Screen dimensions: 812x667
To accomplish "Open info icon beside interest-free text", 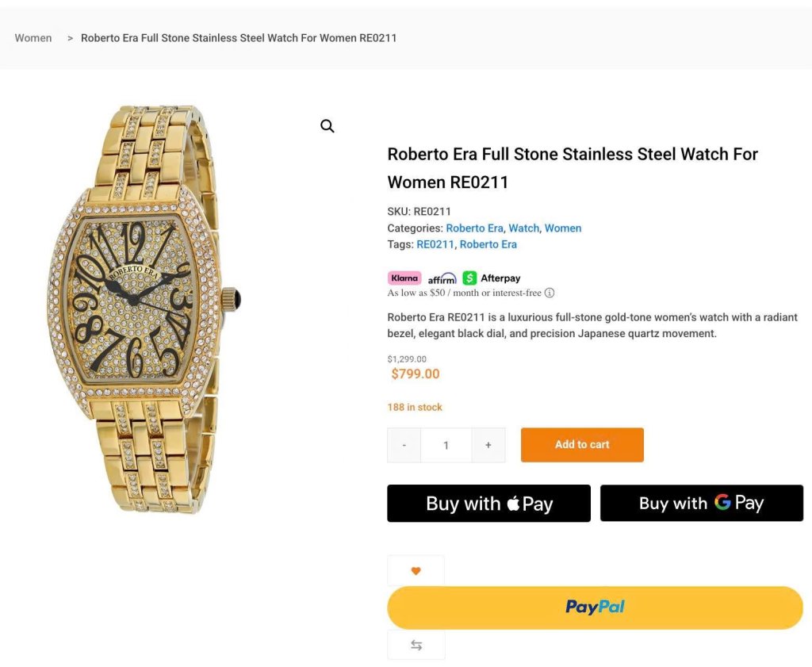I will (x=550, y=293).
